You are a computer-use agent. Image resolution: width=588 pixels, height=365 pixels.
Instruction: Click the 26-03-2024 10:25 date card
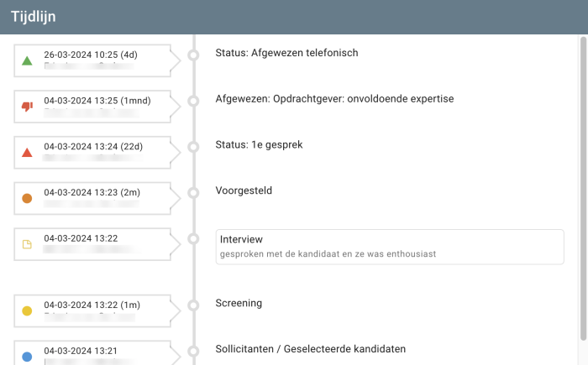pyautogui.click(x=91, y=60)
